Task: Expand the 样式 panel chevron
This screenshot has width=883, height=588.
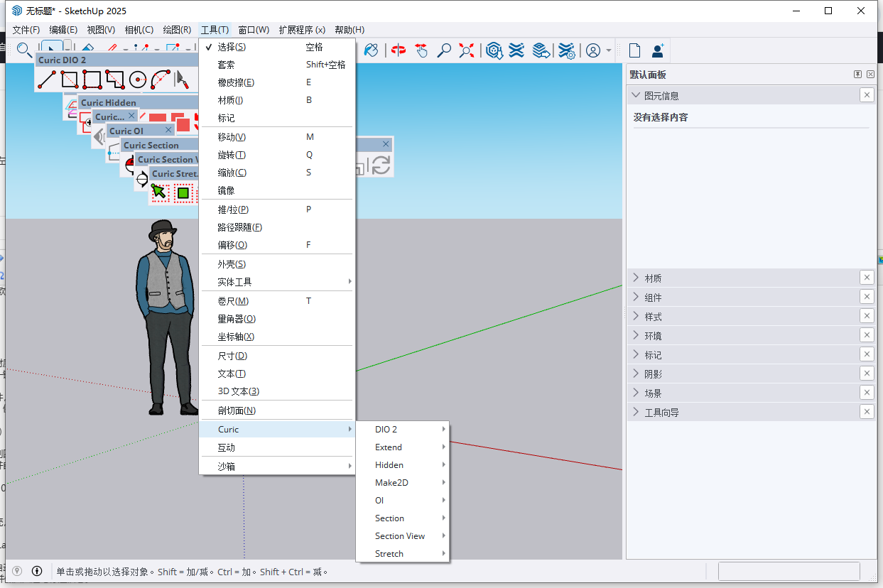Action: point(636,316)
